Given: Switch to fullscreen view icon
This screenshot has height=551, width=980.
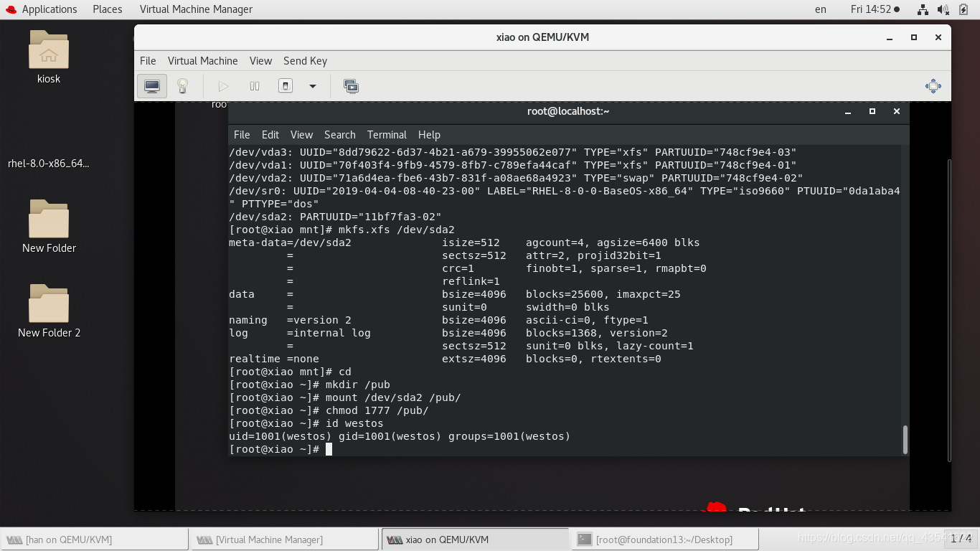Looking at the screenshot, I should click(933, 86).
